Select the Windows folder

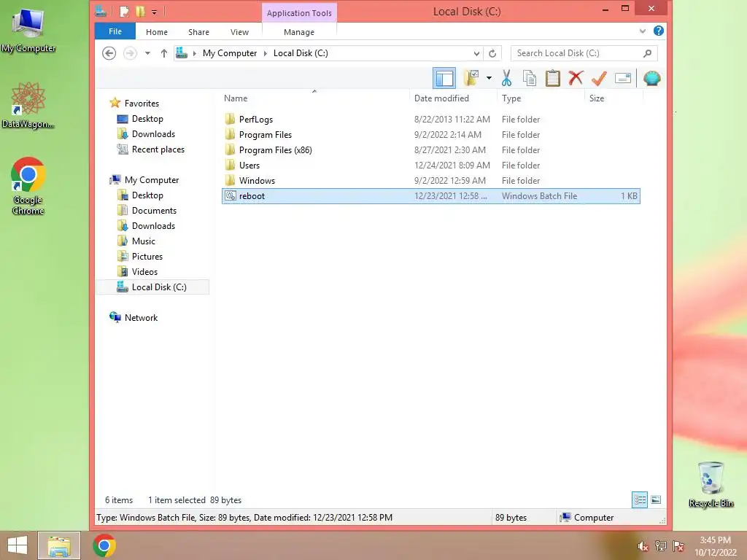coord(431,180)
